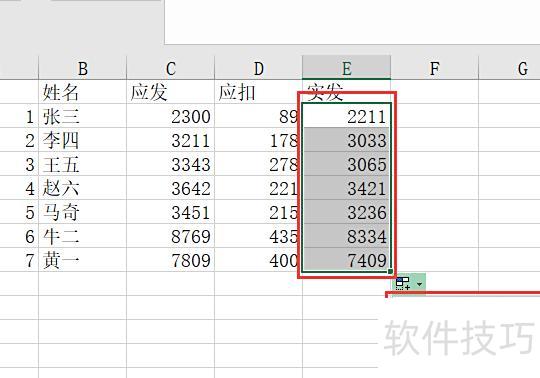Click the cell with value 178
This screenshot has height=378, width=540.
[258, 140]
